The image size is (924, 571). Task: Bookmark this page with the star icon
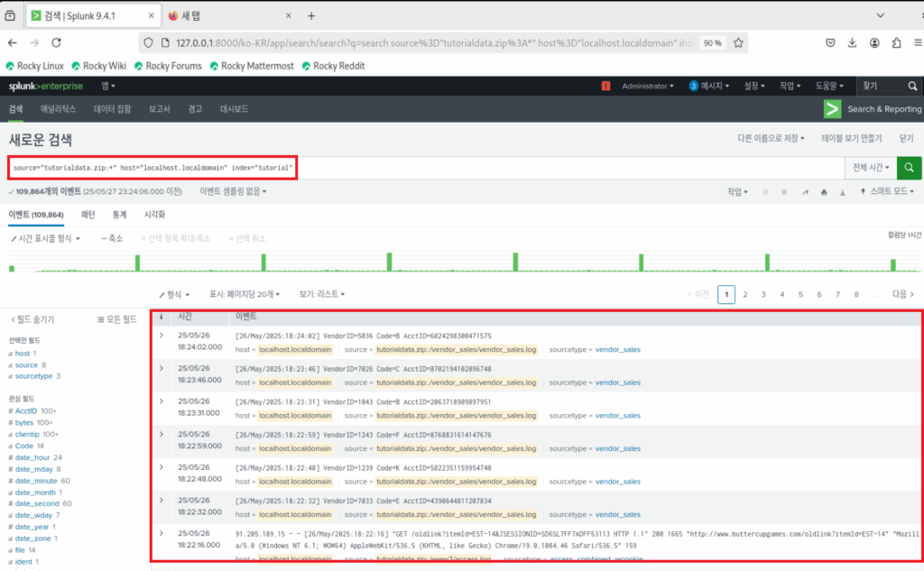click(738, 42)
